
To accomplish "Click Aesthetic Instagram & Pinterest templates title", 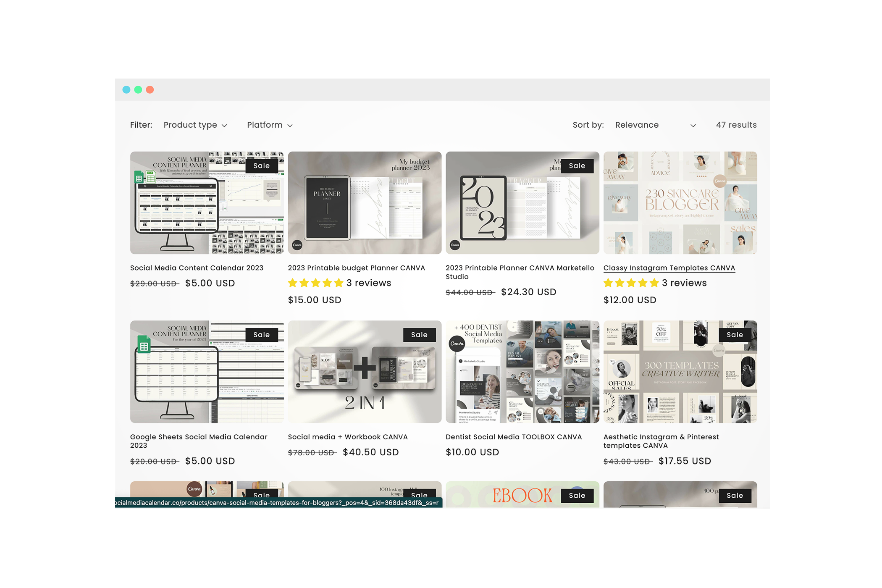I will coord(661,441).
